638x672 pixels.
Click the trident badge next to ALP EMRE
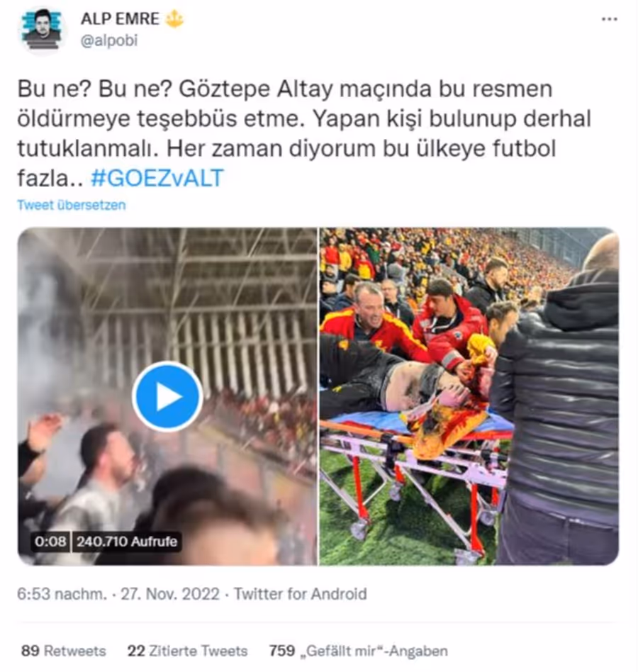point(174,19)
